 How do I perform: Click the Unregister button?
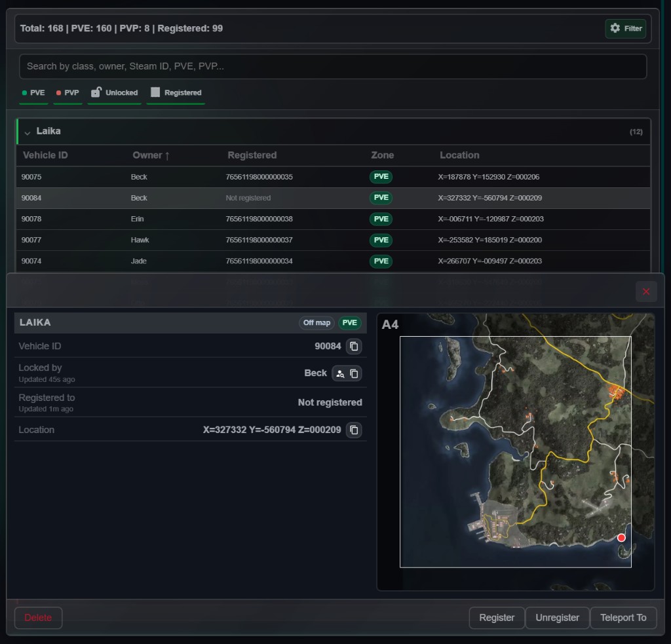click(557, 618)
